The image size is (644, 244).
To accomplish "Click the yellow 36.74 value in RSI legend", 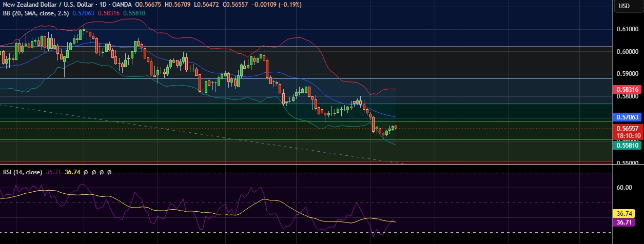I will pos(72,172).
